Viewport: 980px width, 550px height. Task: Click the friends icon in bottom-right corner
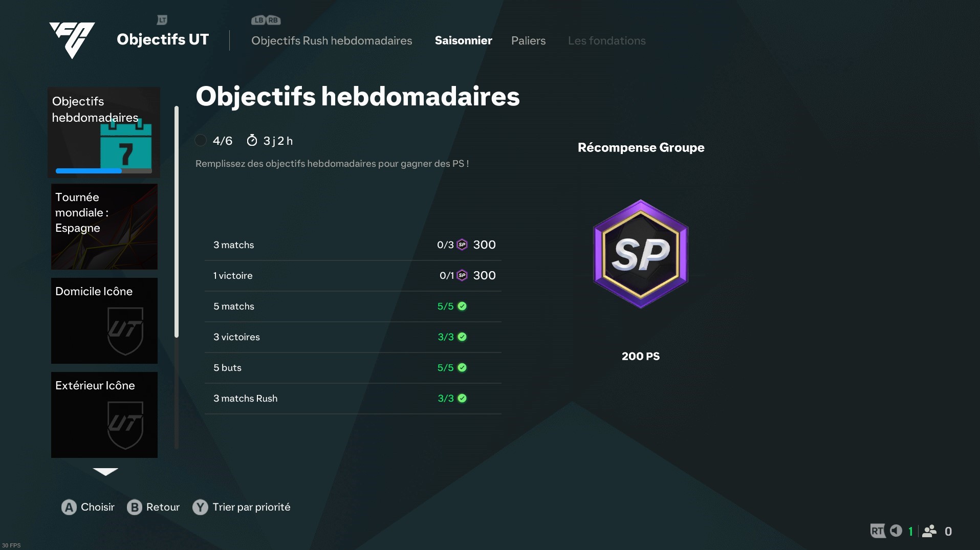pos(929,531)
